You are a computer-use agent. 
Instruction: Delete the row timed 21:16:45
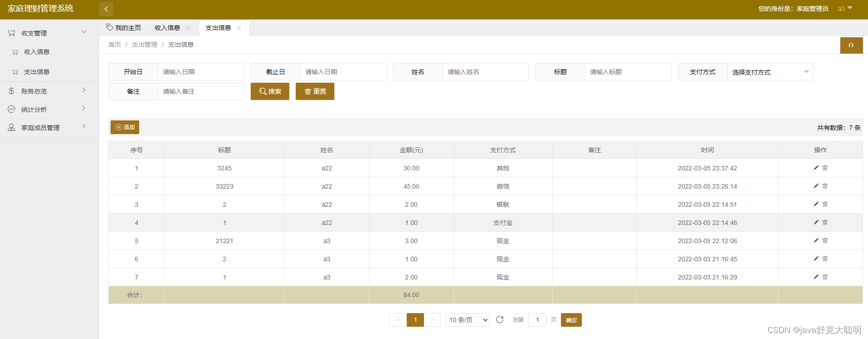[825, 259]
